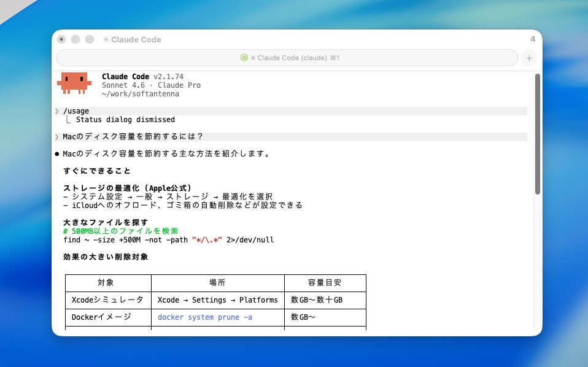Click the find command with -size +500M
588x367 pixels.
pyautogui.click(x=169, y=239)
